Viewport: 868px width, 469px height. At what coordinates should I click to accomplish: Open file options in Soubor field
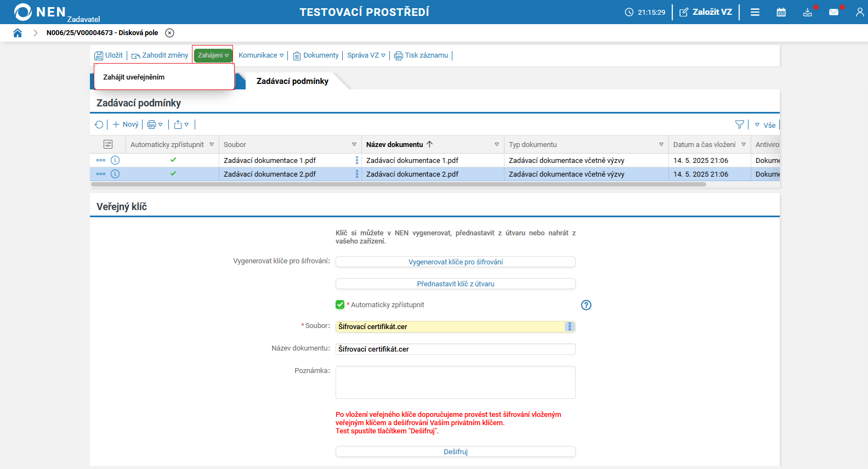(x=570, y=326)
